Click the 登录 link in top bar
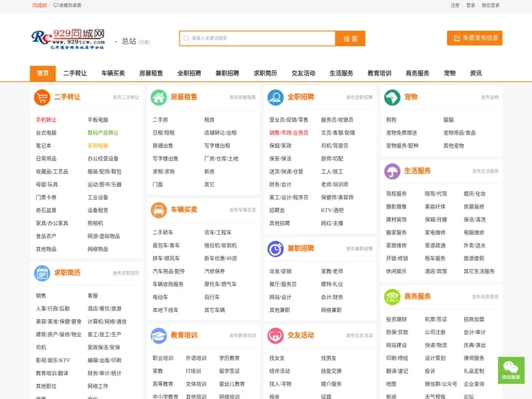This screenshot has width=532, height=399. (x=471, y=5)
